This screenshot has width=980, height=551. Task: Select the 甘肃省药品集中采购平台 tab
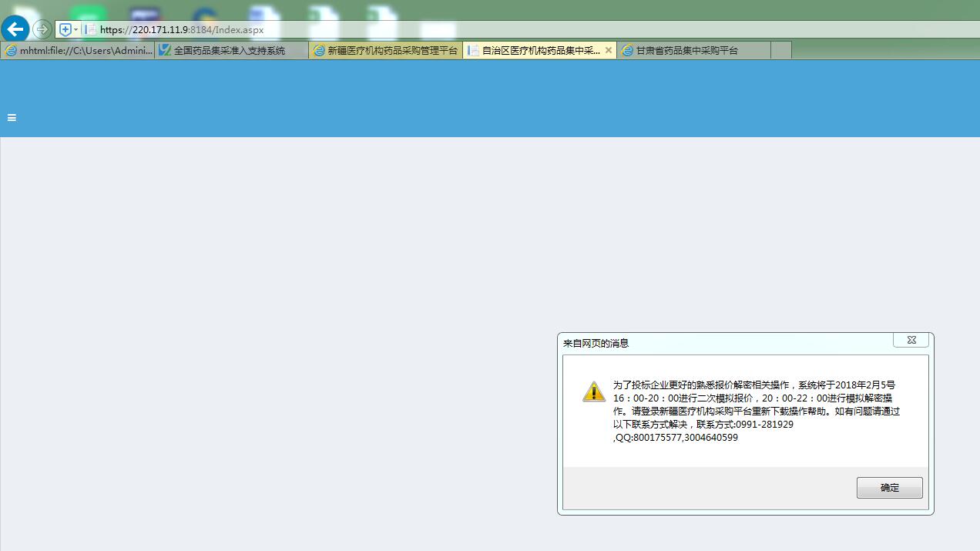coord(686,50)
